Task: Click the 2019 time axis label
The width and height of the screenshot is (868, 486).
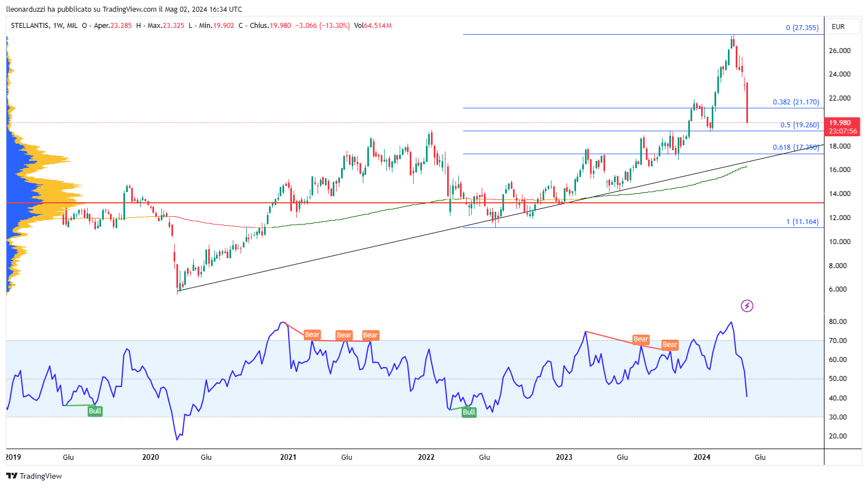Action: (13, 457)
